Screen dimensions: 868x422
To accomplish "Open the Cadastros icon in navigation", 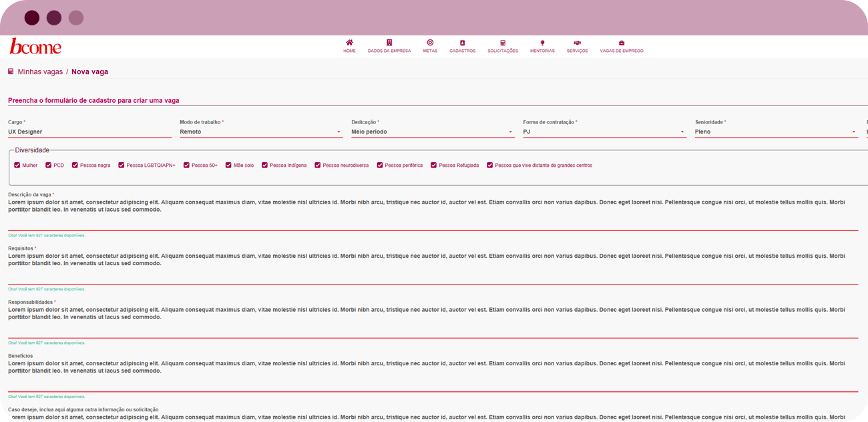I will coord(462,43).
